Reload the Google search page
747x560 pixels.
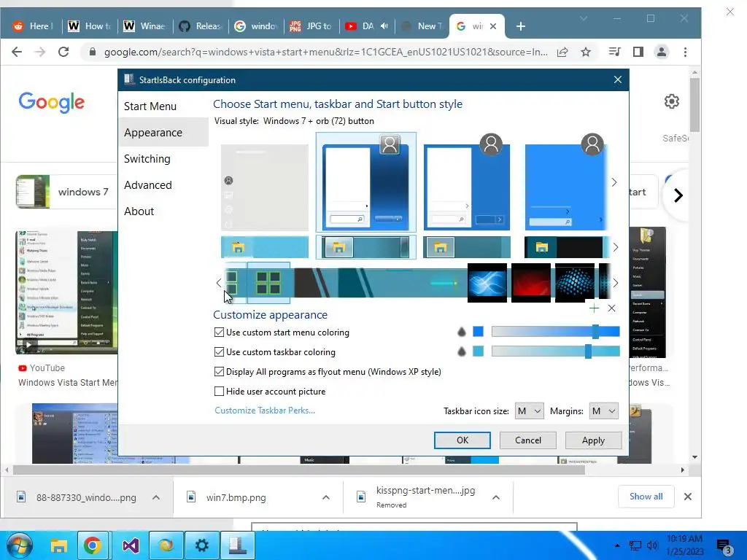(x=63, y=52)
